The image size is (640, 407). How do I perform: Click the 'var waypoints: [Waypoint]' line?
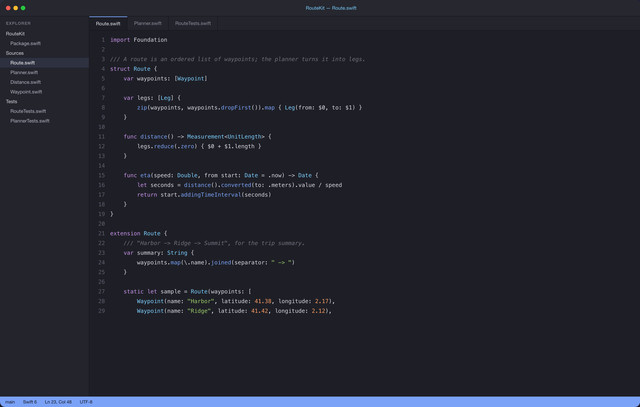tap(165, 78)
